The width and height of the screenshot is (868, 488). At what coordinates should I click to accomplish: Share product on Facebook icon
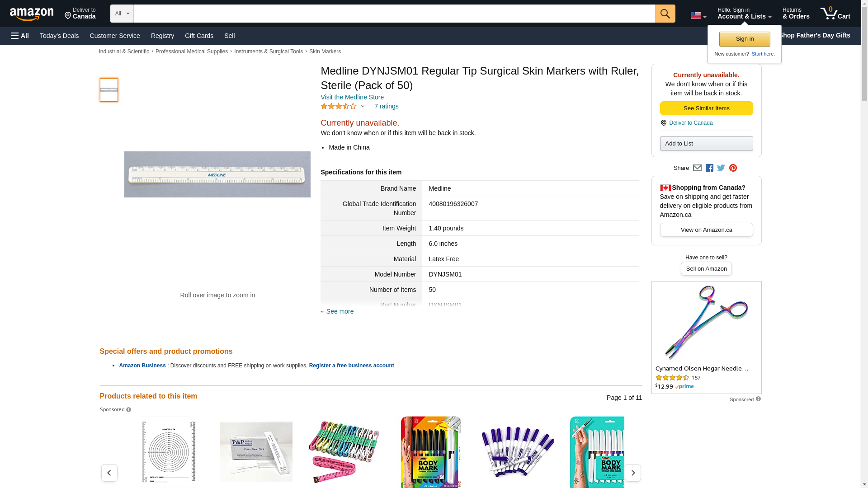click(709, 168)
